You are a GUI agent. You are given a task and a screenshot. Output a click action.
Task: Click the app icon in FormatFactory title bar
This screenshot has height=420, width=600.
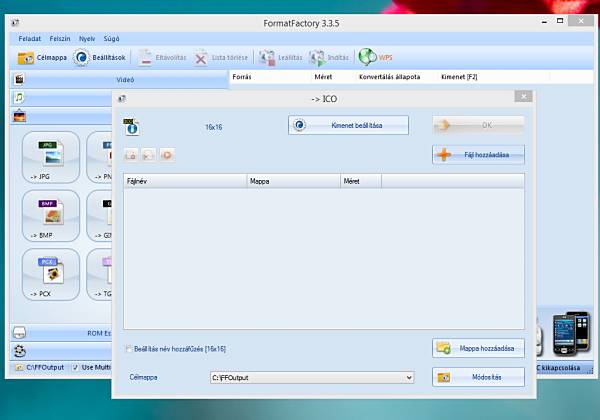click(x=15, y=23)
